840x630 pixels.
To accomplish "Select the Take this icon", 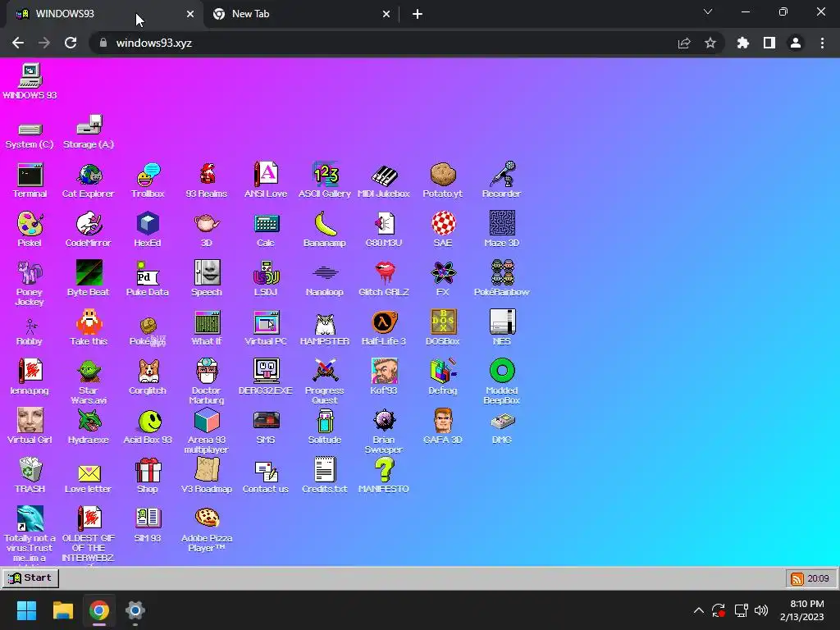I will (x=89, y=328).
